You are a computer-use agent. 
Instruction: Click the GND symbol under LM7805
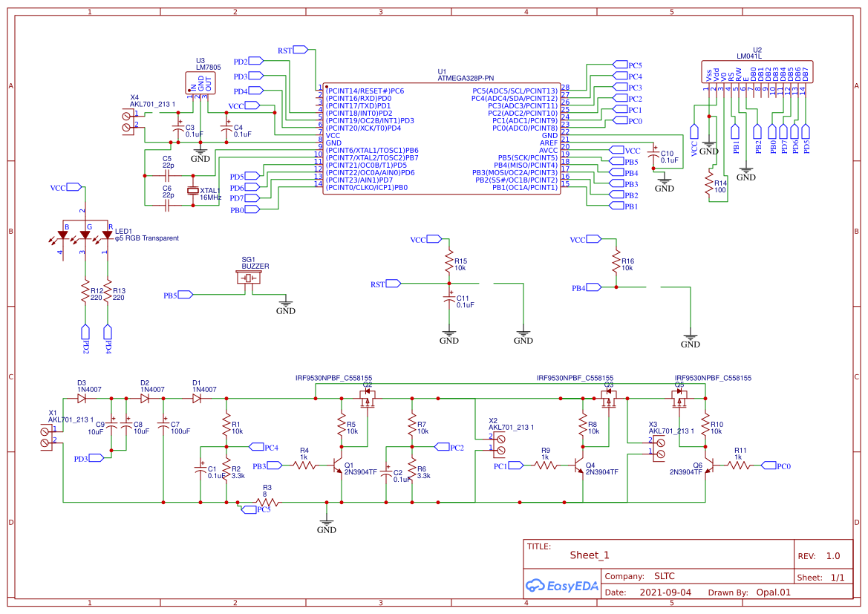(200, 154)
